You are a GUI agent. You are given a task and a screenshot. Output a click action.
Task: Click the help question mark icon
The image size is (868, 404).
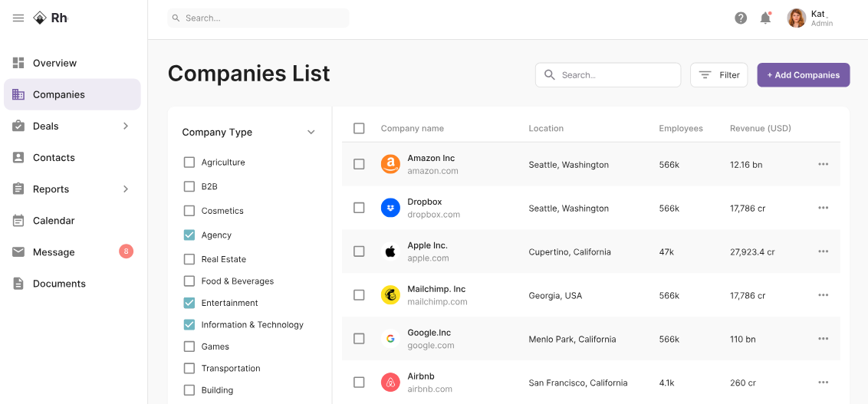(741, 18)
